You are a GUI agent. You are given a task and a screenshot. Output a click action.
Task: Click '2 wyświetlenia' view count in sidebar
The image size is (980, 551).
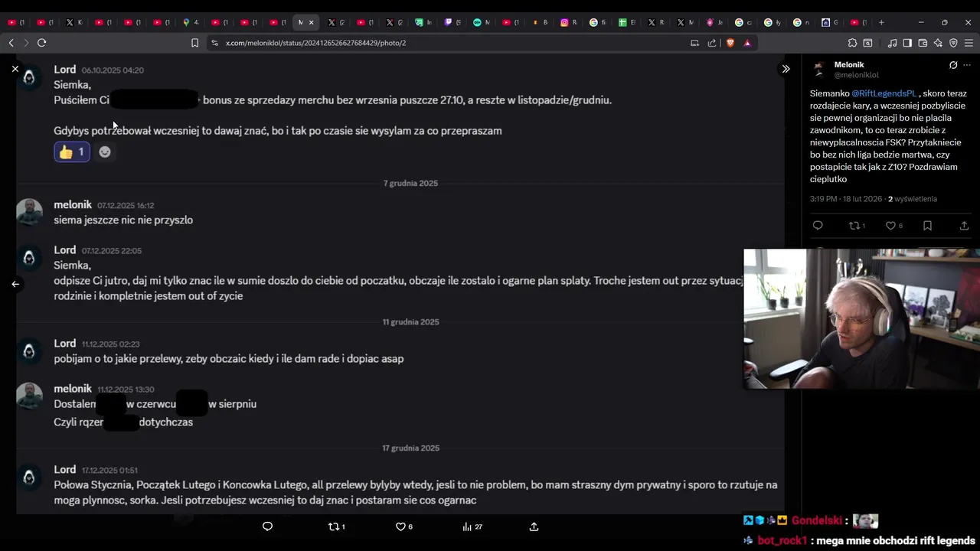913,199
